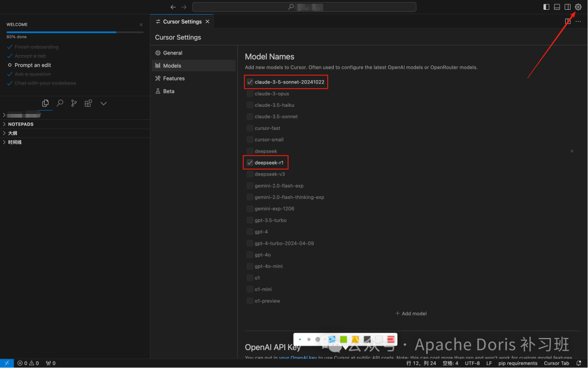The height and width of the screenshot is (368, 588).
Task: Open the editor's more actions ellipsis
Action: [578, 21]
